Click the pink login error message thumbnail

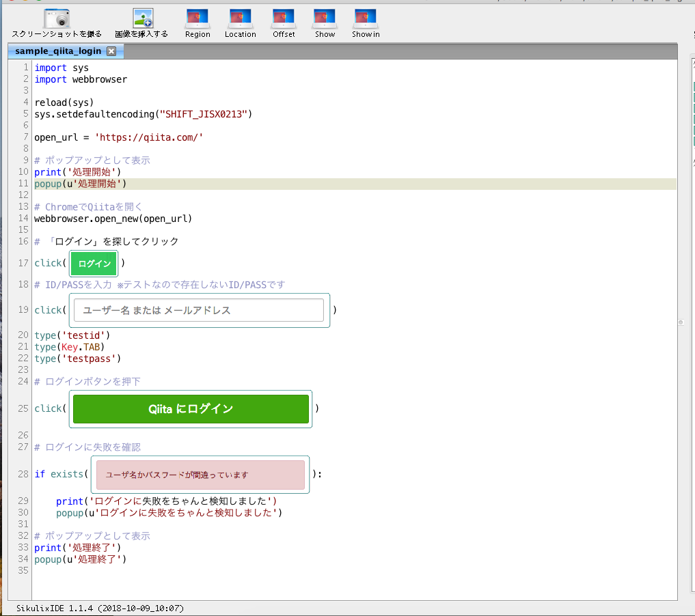(x=200, y=475)
